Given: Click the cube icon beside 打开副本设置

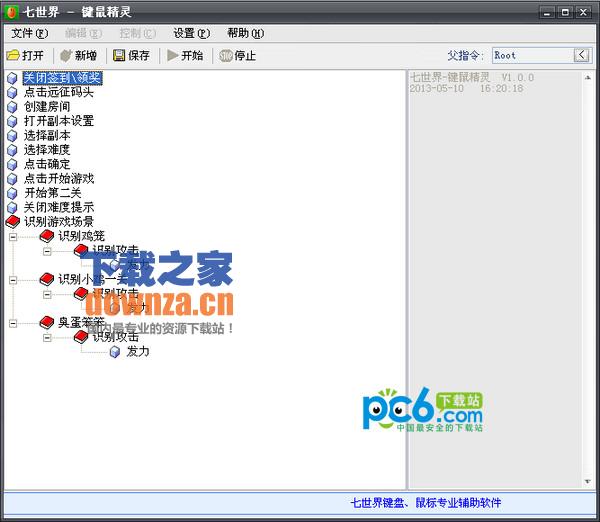Looking at the screenshot, I should tap(12, 121).
